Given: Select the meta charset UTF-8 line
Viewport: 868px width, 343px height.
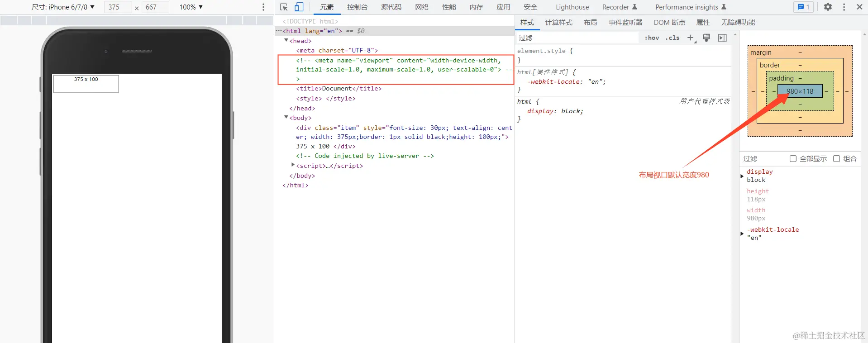Looking at the screenshot, I should pos(337,50).
